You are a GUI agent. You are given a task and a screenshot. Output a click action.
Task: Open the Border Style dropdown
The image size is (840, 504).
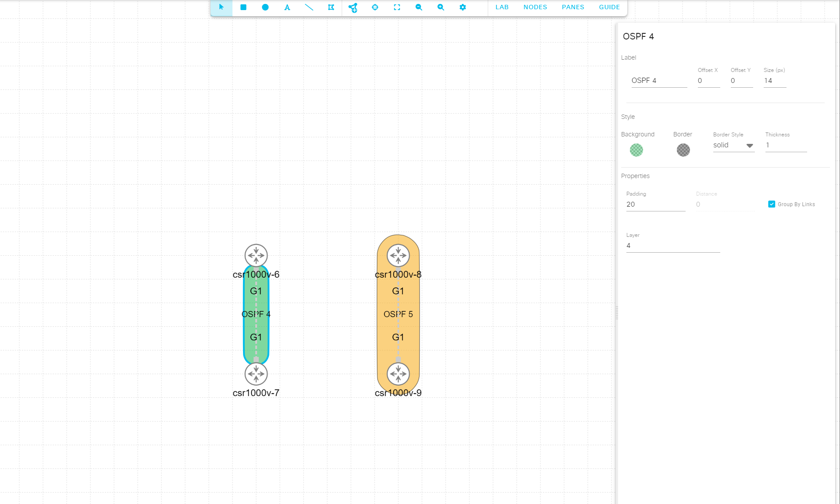pos(733,145)
